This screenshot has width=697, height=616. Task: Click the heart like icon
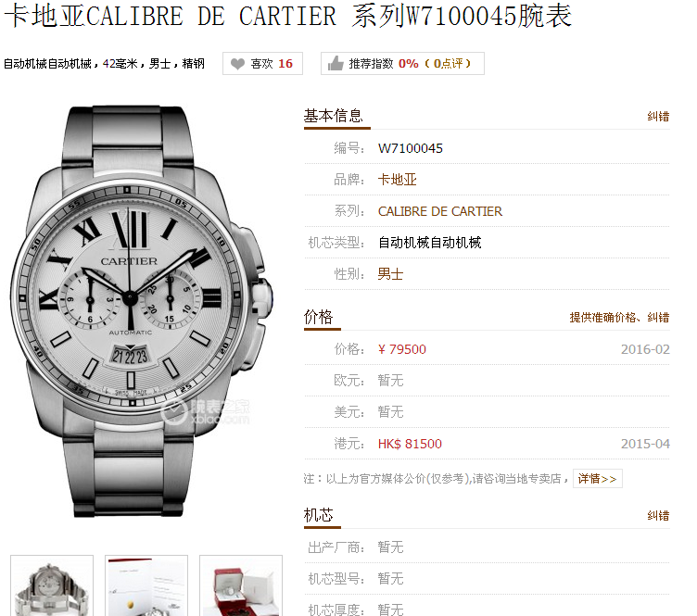pyautogui.click(x=238, y=64)
